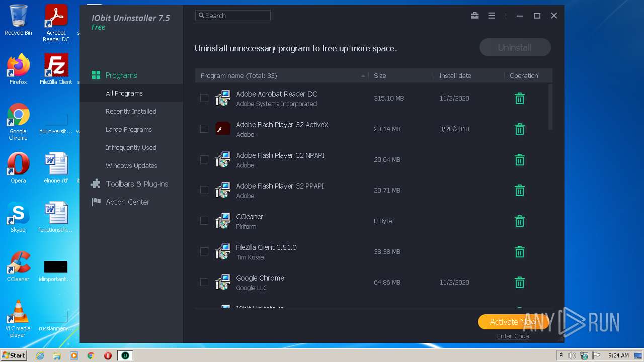Click the Operation column header

click(x=524, y=75)
